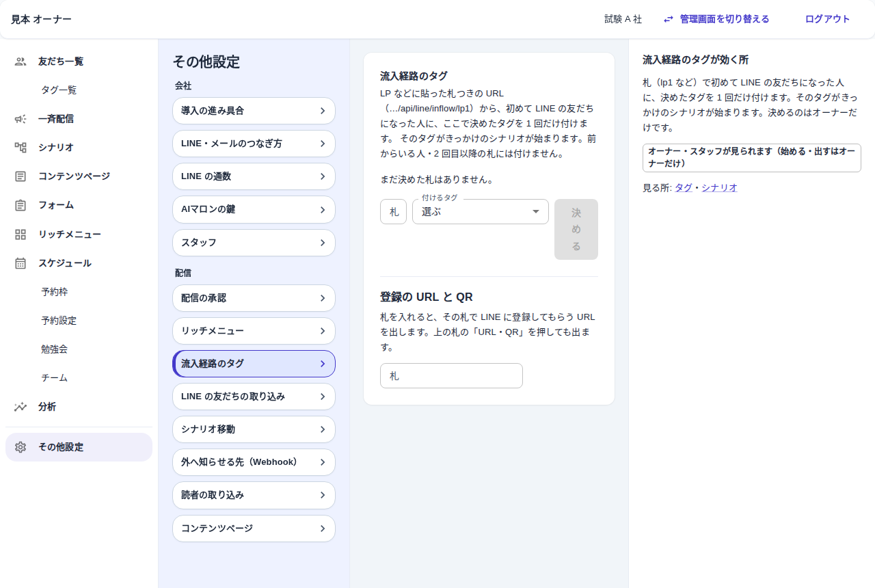Open 外へ知らせる先（Webhook）row
Image resolution: width=875 pixels, height=588 pixels.
pos(254,462)
